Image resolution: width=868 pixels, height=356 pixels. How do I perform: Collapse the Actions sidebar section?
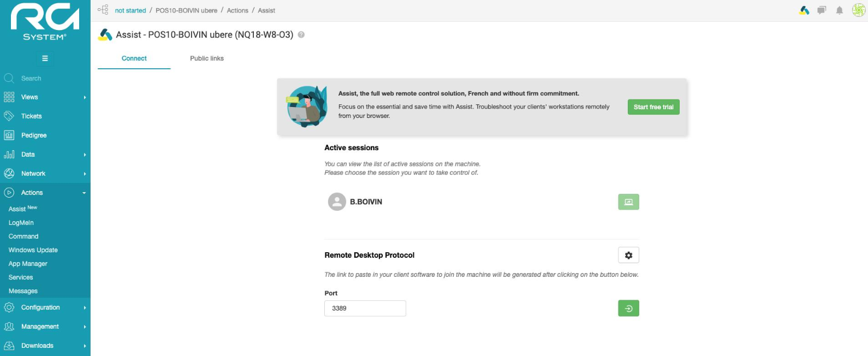point(45,193)
